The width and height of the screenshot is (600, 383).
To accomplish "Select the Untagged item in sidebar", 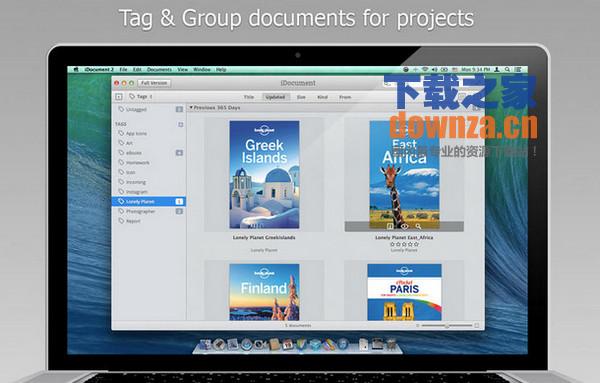I will [149, 109].
